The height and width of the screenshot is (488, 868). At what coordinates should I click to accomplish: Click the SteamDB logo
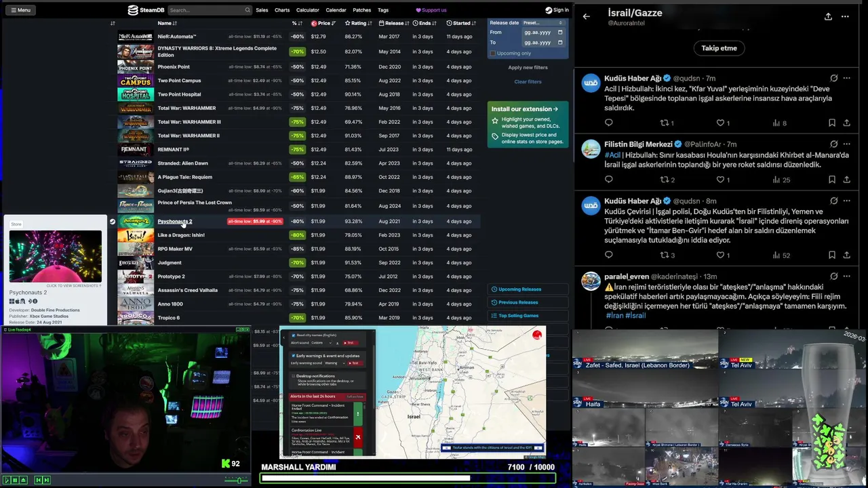click(146, 10)
